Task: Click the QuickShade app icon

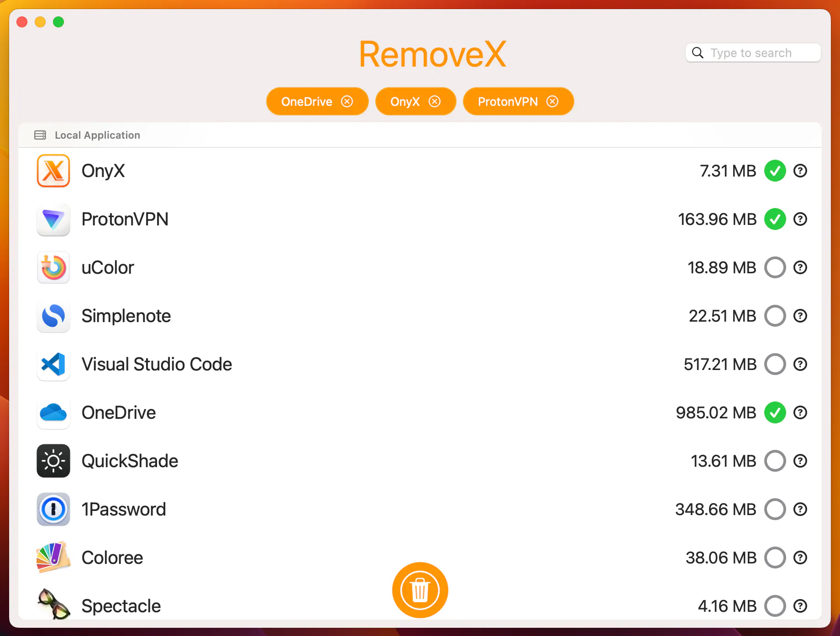Action: 53,461
